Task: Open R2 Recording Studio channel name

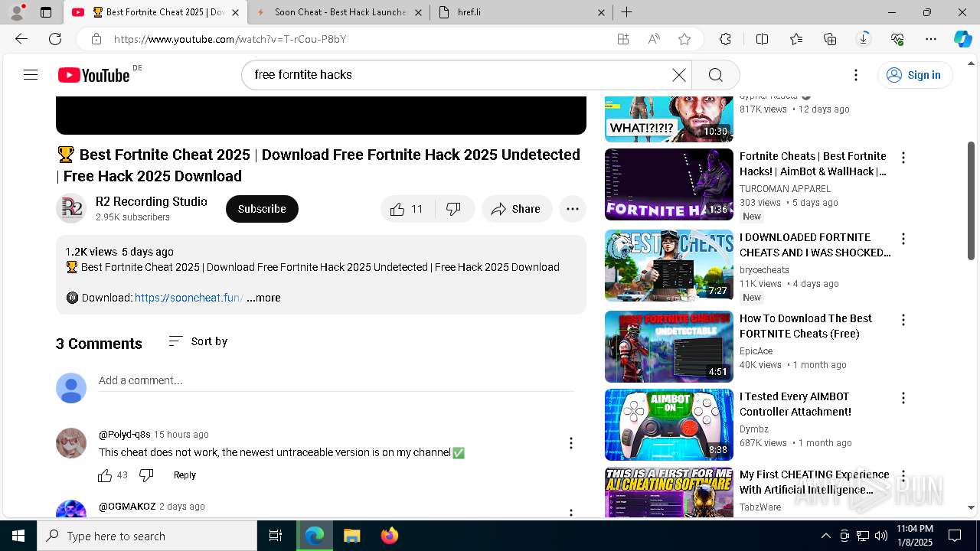Action: 152,201
